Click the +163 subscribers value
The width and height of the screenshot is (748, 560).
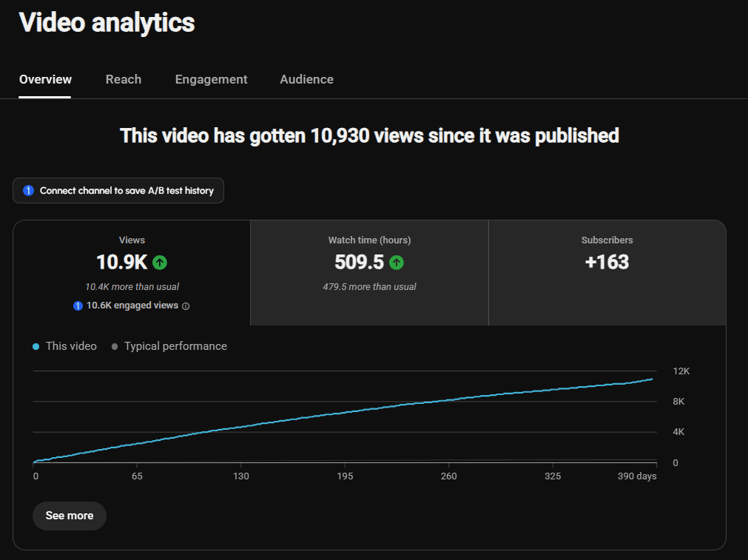point(607,262)
